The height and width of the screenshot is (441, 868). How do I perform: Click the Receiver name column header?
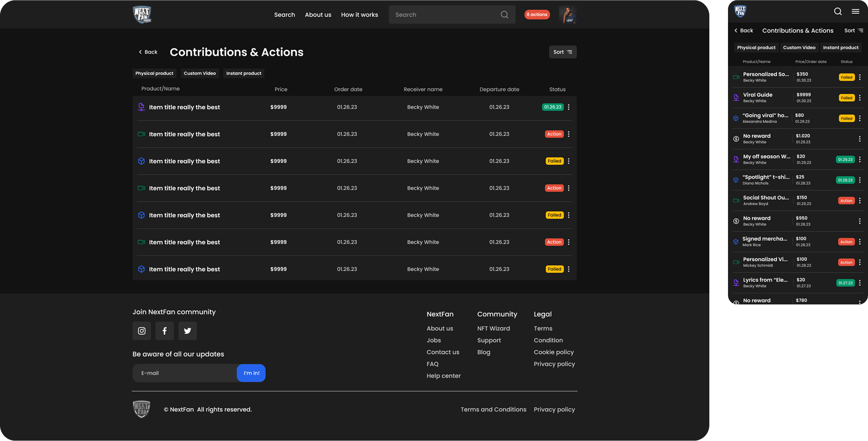[423, 89]
